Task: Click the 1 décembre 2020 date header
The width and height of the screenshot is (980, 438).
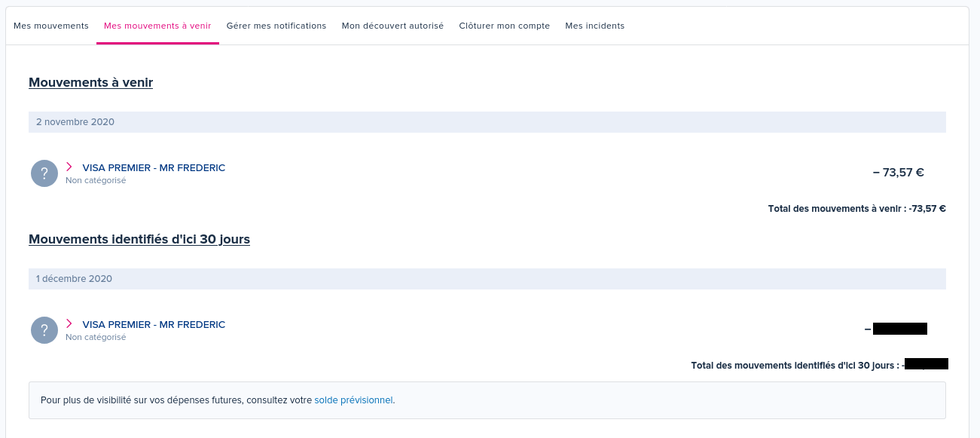Action: pyautogui.click(x=74, y=279)
